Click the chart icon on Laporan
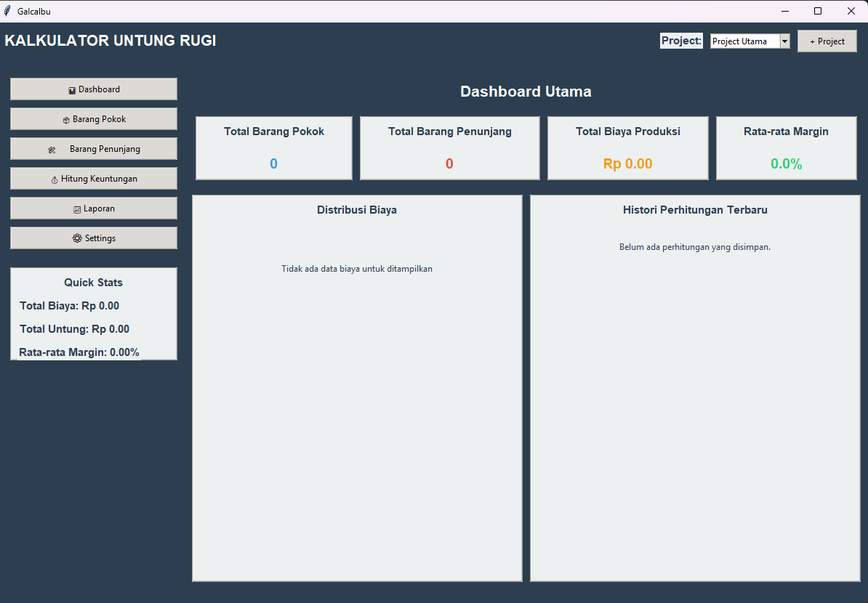Image resolution: width=868 pixels, height=603 pixels. pyautogui.click(x=77, y=210)
